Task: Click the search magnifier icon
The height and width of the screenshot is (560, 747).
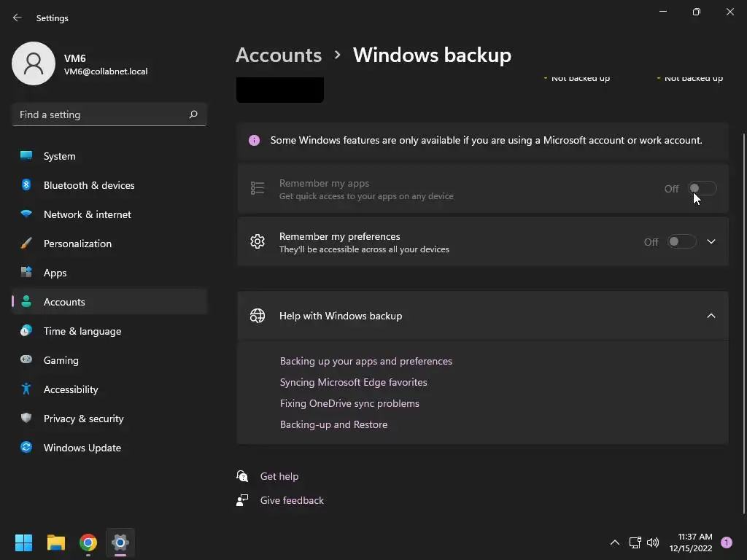Action: click(x=193, y=114)
